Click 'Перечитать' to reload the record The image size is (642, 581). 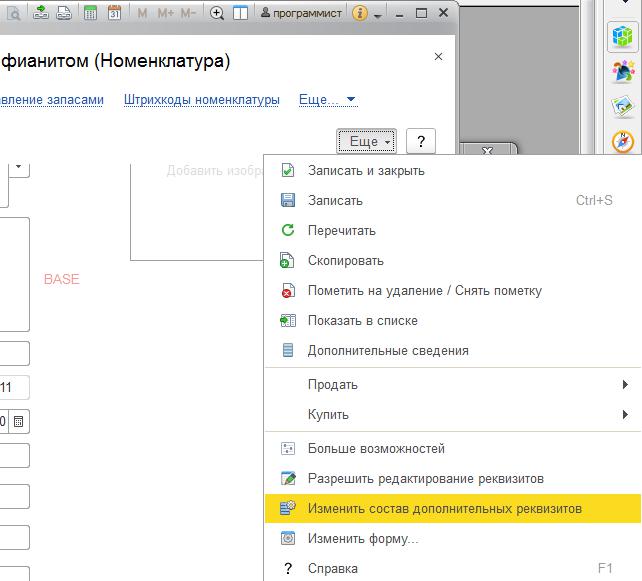[341, 230]
